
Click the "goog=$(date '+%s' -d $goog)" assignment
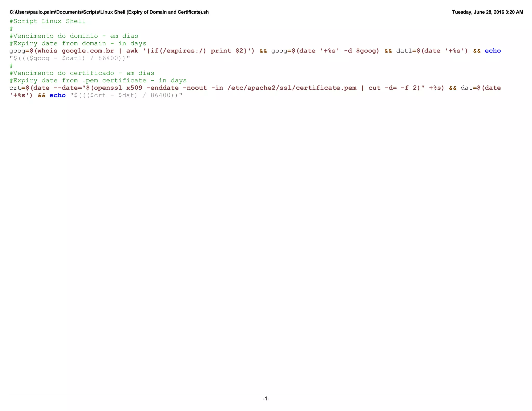click(325, 51)
